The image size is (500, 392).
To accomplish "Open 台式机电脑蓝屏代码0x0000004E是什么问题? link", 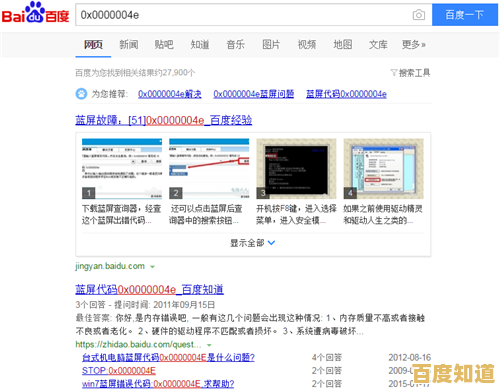I will pyautogui.click(x=168, y=358).
